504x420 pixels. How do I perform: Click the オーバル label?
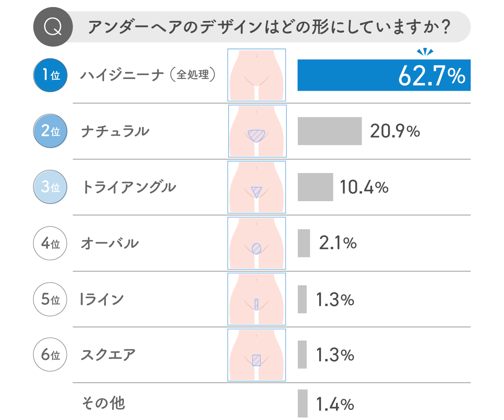click(x=110, y=243)
